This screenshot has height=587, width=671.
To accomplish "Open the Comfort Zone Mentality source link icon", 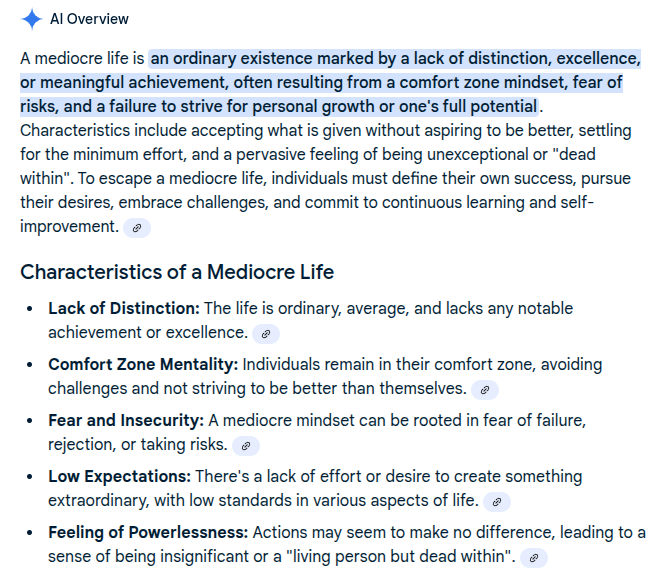I will (485, 390).
